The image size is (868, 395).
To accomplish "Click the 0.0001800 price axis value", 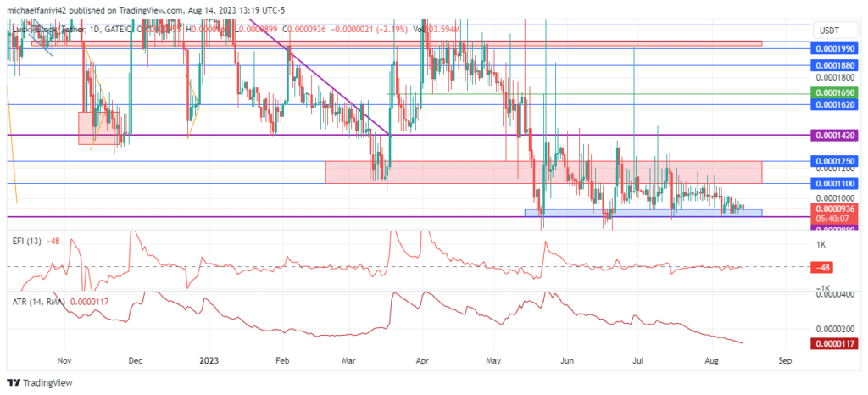I will point(835,77).
